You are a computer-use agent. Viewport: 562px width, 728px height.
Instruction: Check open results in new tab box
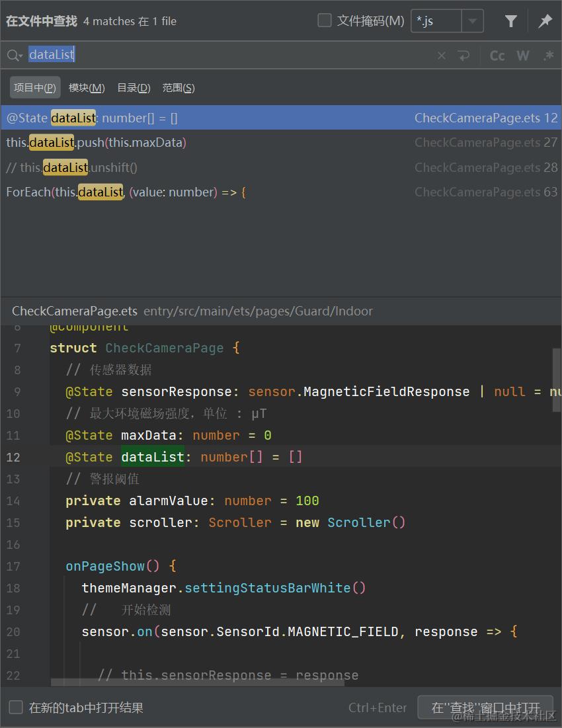pyautogui.click(x=16, y=707)
